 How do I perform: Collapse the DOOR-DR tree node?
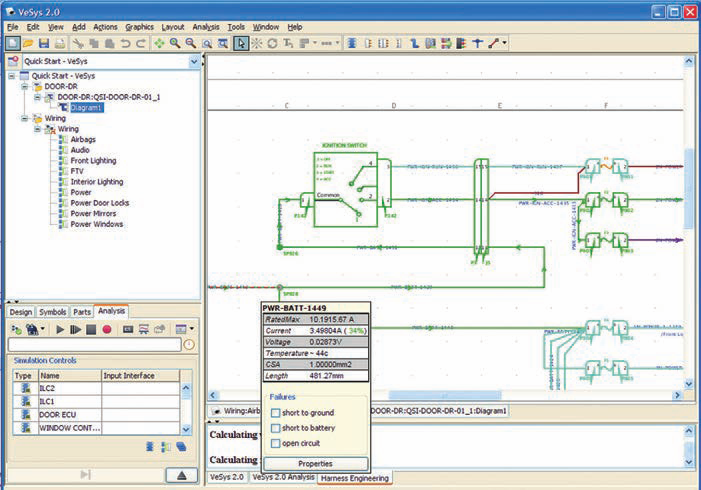(x=25, y=86)
